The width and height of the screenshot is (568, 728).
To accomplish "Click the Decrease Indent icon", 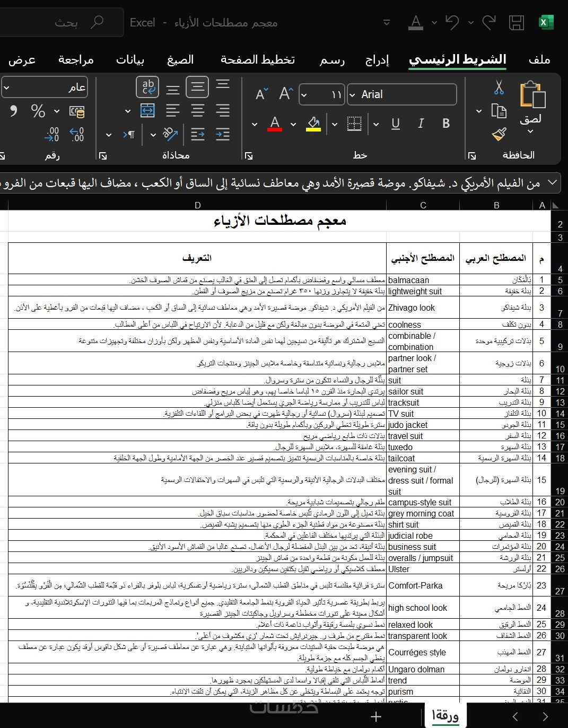I will point(198,134).
